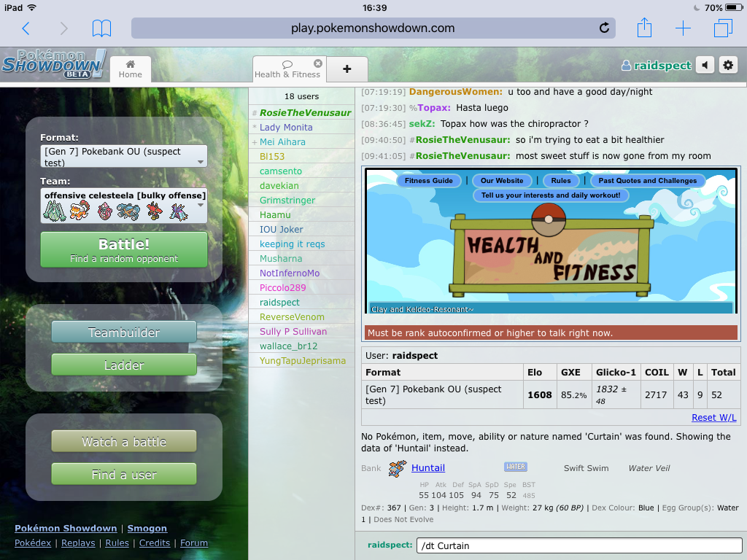Viewport: 747px width, 560px height.
Task: Open the Fitness Guide banner button
Action: coord(429,181)
